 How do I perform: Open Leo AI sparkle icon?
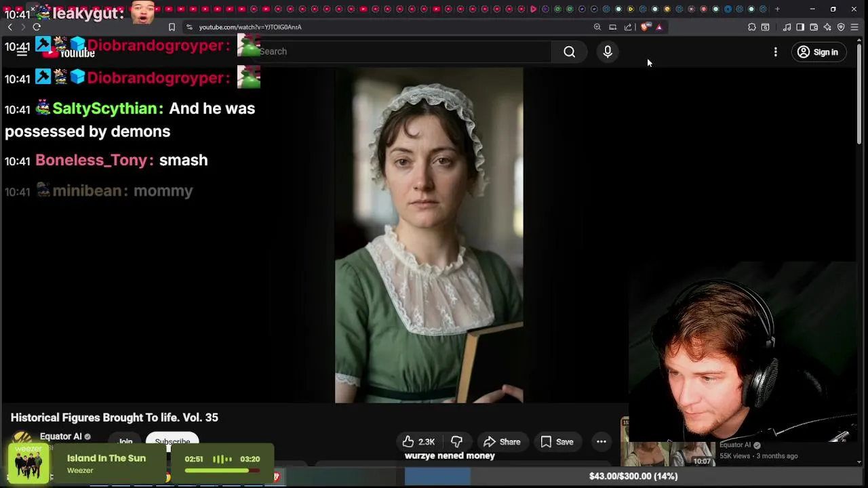[x=827, y=27]
